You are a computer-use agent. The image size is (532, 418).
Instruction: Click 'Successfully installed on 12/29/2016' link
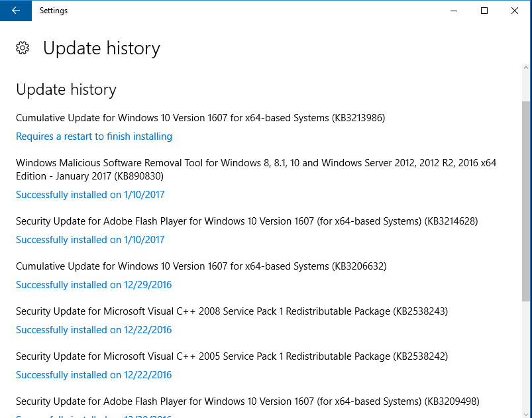(x=93, y=285)
